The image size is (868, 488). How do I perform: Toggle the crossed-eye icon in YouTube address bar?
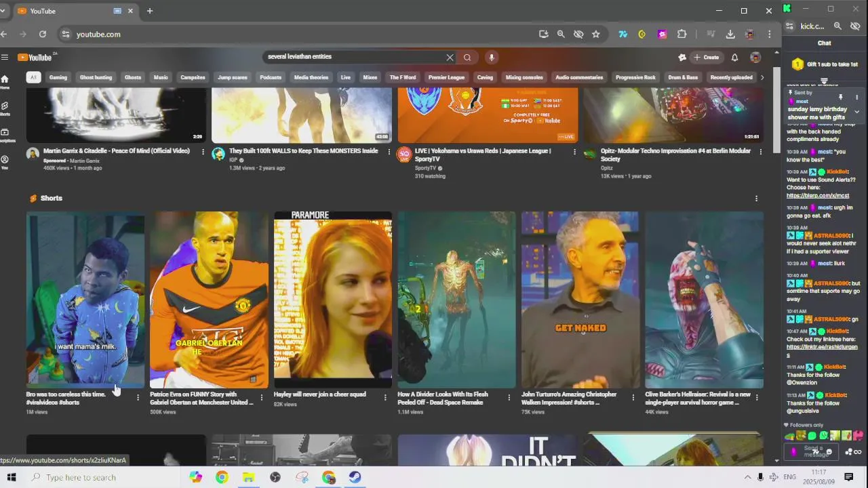point(578,34)
